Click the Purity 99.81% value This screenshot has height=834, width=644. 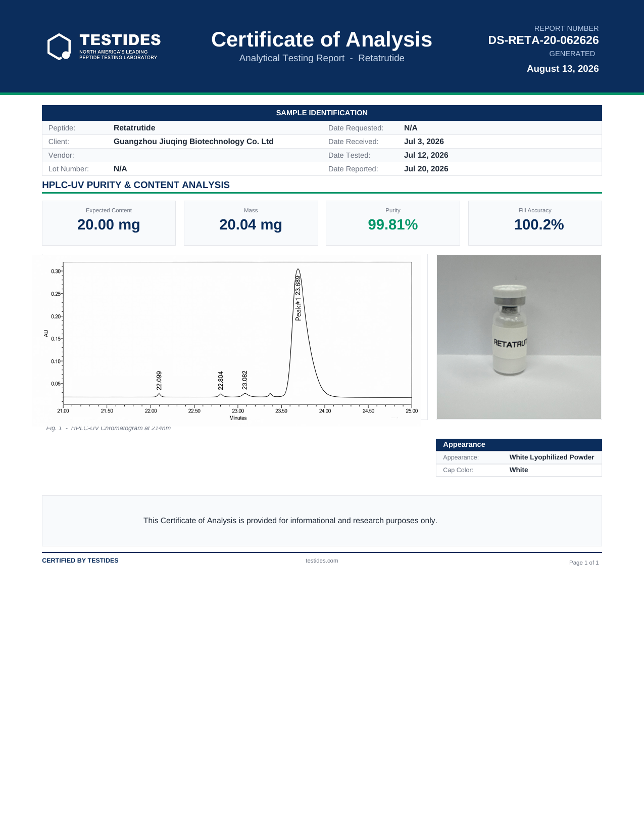pyautogui.click(x=393, y=224)
